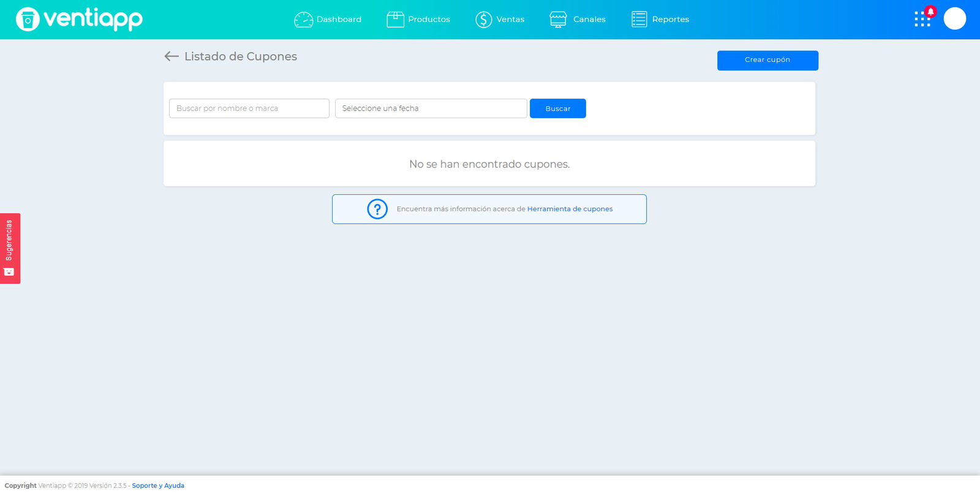The image size is (980, 495).
Task: Click the Dashboard gauge icon
Action: (x=303, y=20)
